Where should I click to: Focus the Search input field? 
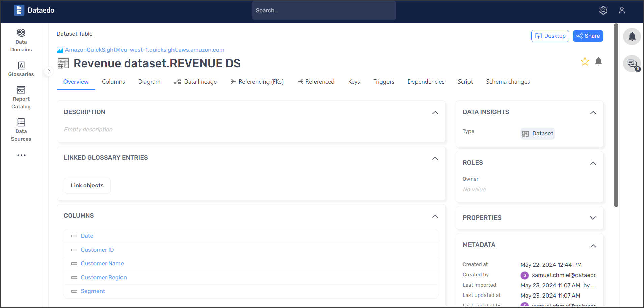point(324,10)
